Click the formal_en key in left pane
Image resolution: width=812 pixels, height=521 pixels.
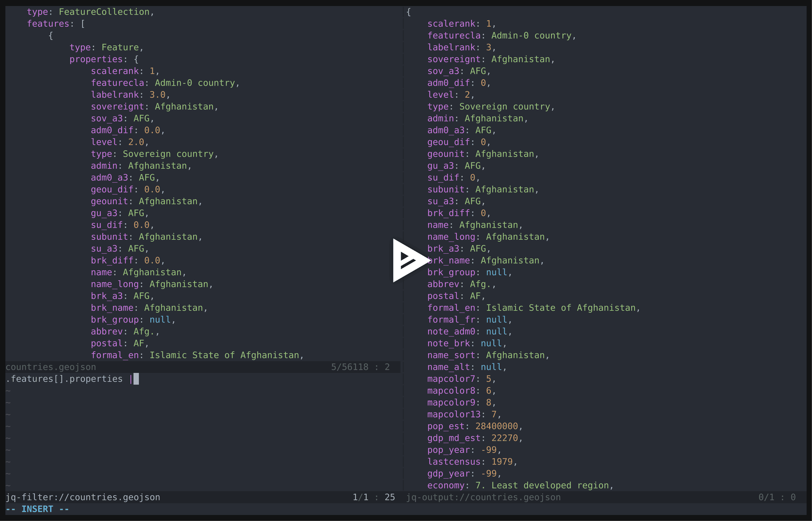click(x=115, y=355)
